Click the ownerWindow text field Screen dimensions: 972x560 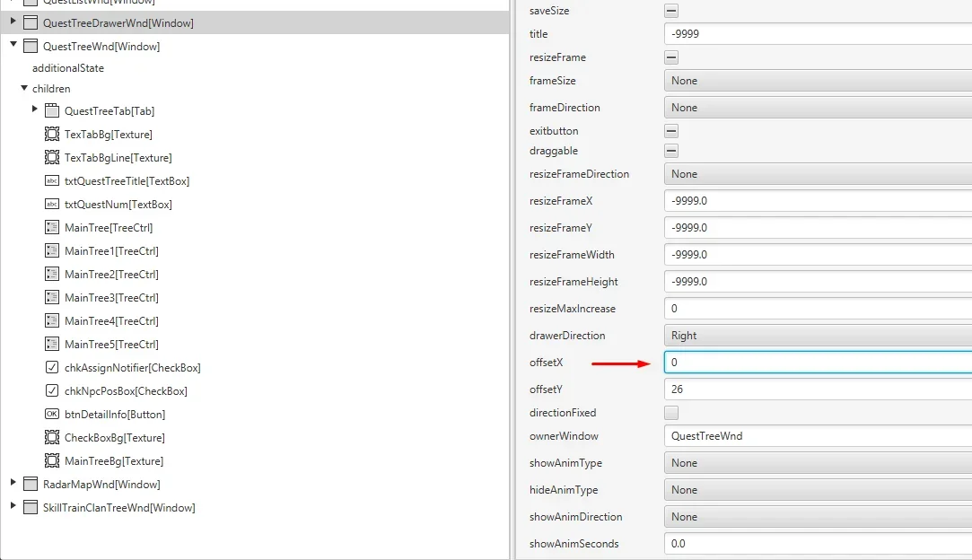(817, 436)
